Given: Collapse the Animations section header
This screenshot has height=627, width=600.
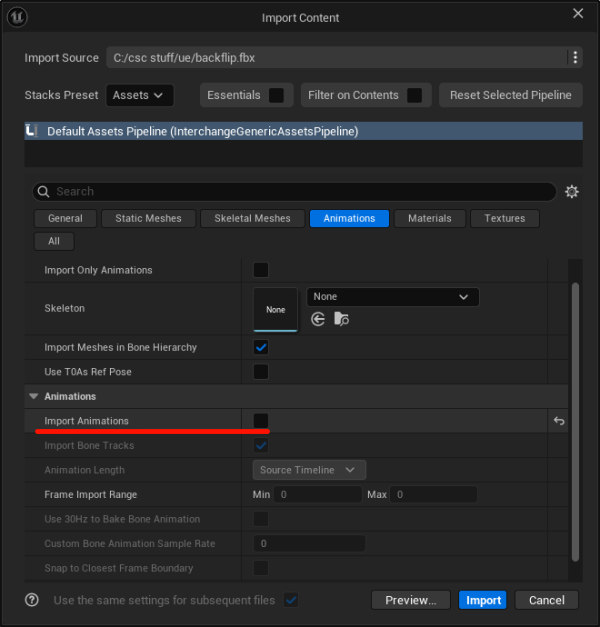Looking at the screenshot, I should 34,397.
